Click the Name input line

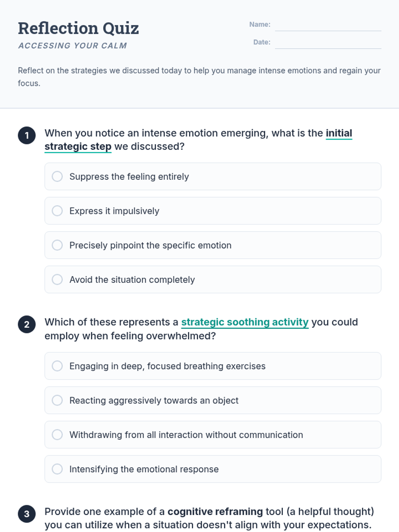328,25
